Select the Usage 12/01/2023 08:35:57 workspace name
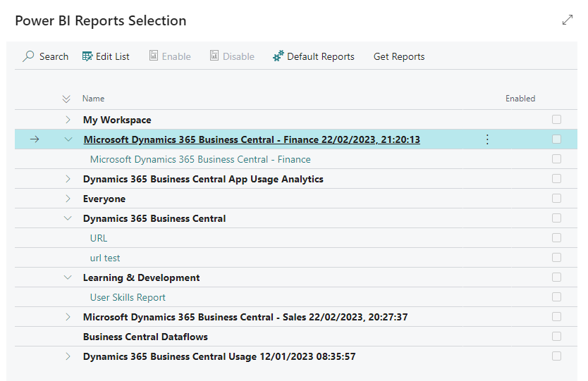This screenshot has width=588, height=381. [219, 356]
